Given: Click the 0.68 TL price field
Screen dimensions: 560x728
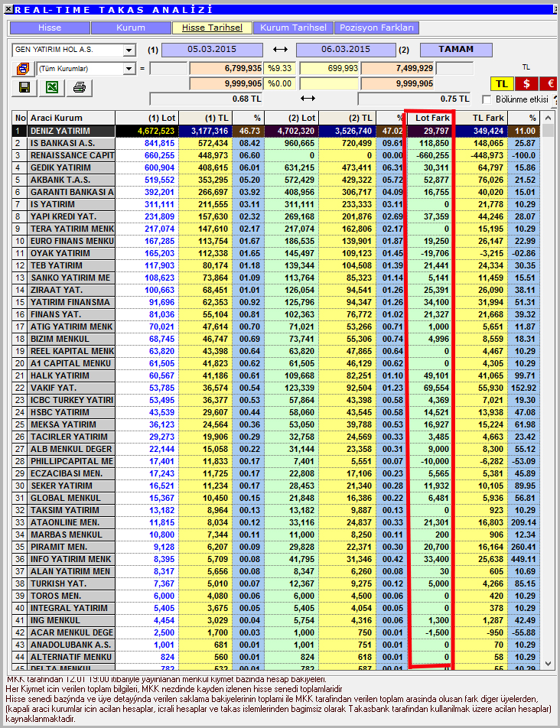Looking at the screenshot, I should tap(206, 99).
